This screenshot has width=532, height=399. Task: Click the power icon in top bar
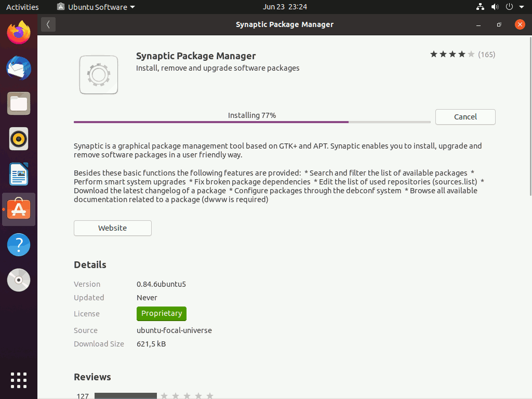[x=509, y=7]
